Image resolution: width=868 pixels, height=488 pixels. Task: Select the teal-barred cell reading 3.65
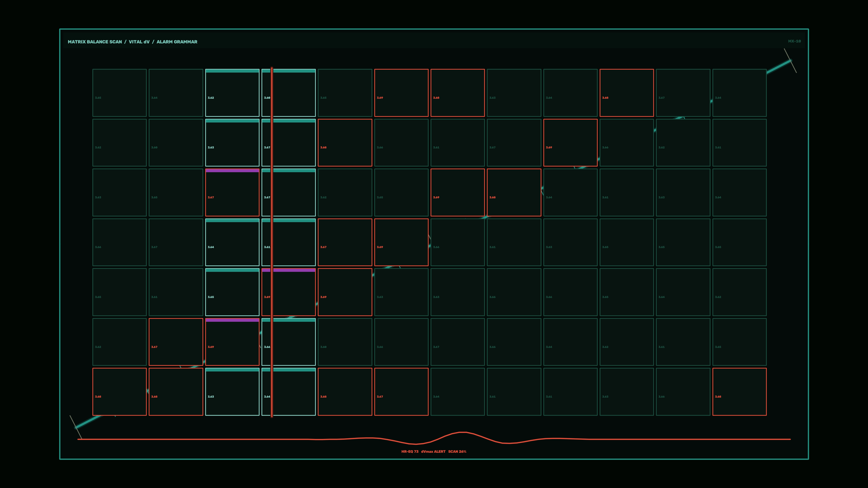pos(232,292)
